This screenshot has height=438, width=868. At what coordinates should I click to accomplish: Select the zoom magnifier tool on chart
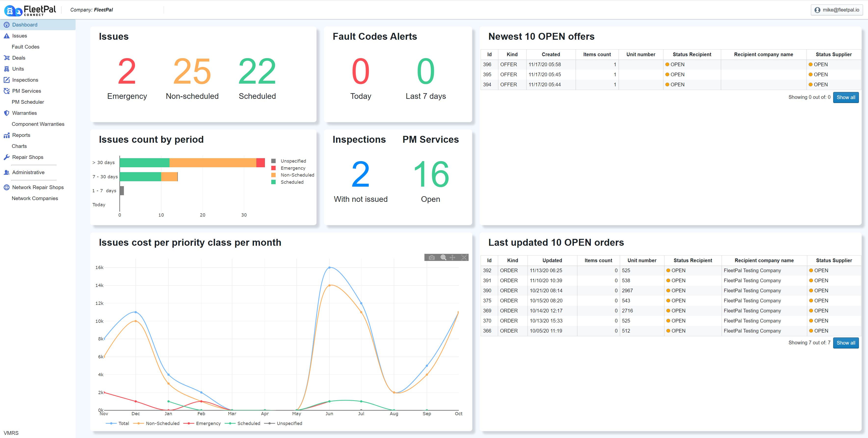tap(443, 258)
